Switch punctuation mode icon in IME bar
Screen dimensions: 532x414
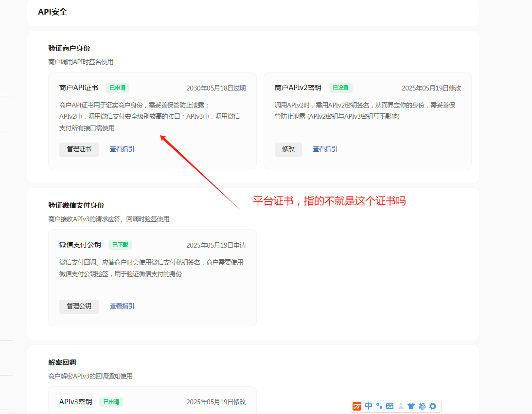point(379,406)
